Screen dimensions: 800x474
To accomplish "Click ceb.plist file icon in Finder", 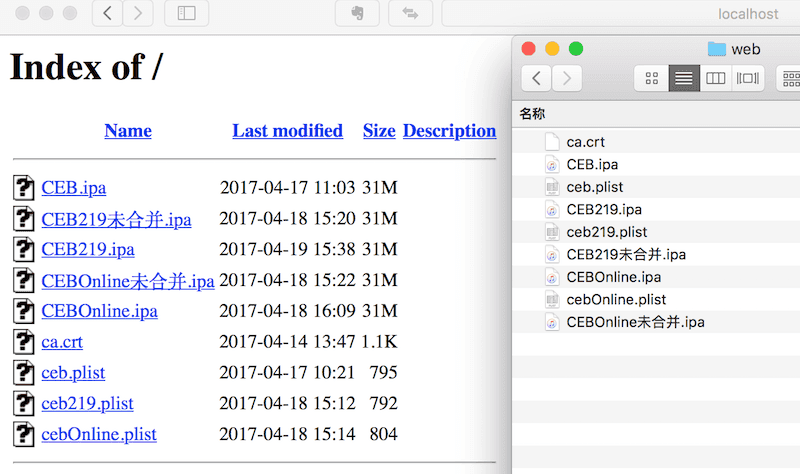I will point(552,187).
